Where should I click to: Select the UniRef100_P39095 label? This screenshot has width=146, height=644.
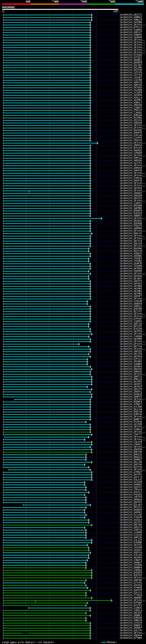[x=131, y=517]
